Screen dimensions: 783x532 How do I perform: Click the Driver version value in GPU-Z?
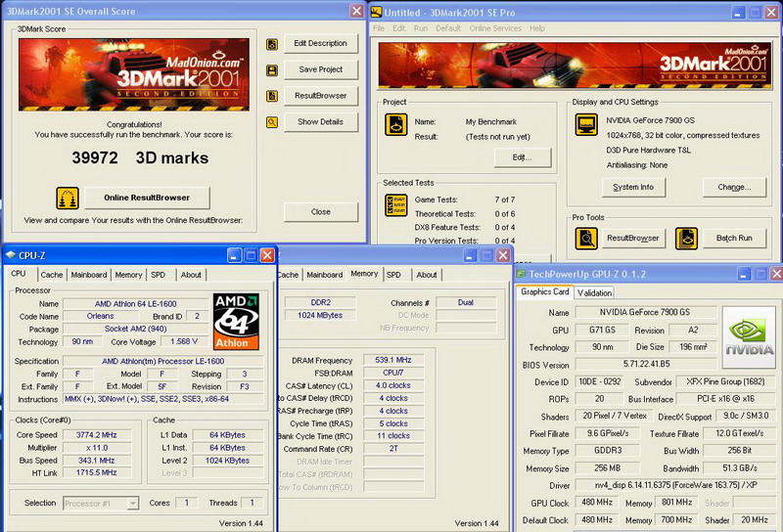point(673,485)
